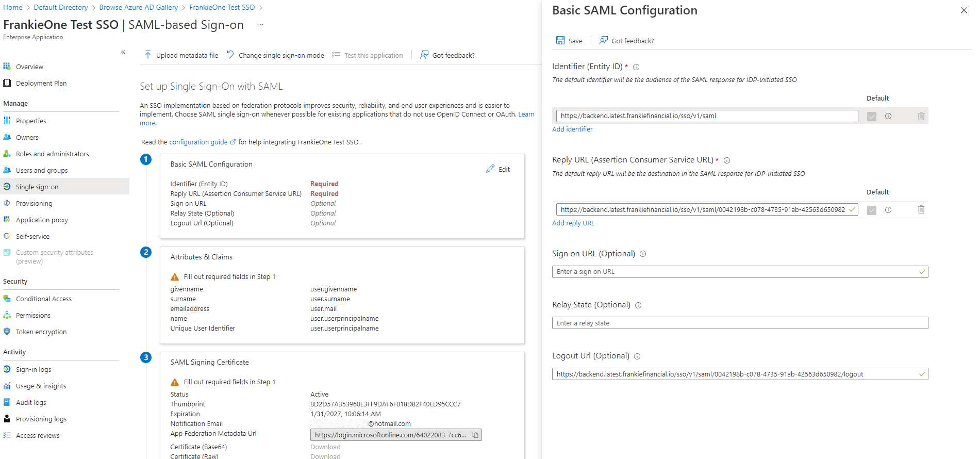
Task: Open Provisioning in the Manage menu
Action: [x=34, y=203]
